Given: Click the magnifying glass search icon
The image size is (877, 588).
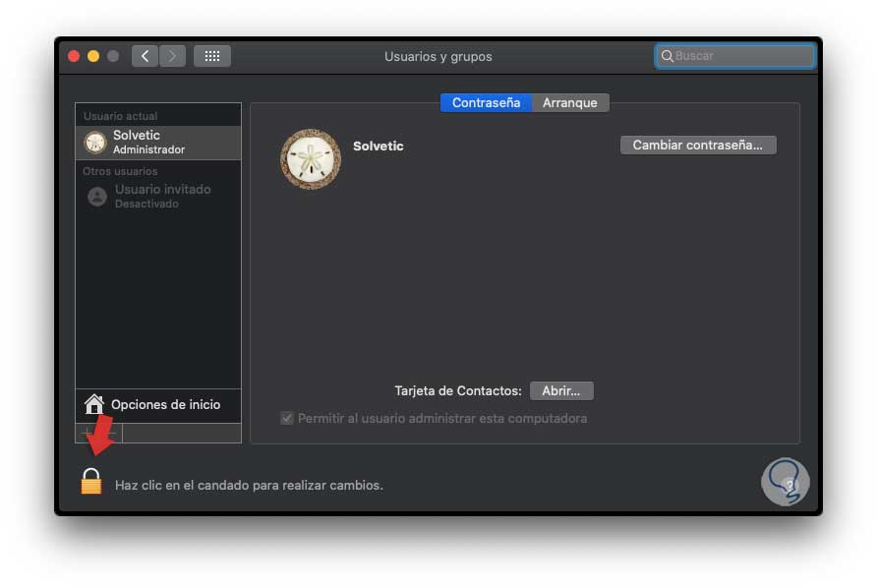Looking at the screenshot, I should pos(667,56).
